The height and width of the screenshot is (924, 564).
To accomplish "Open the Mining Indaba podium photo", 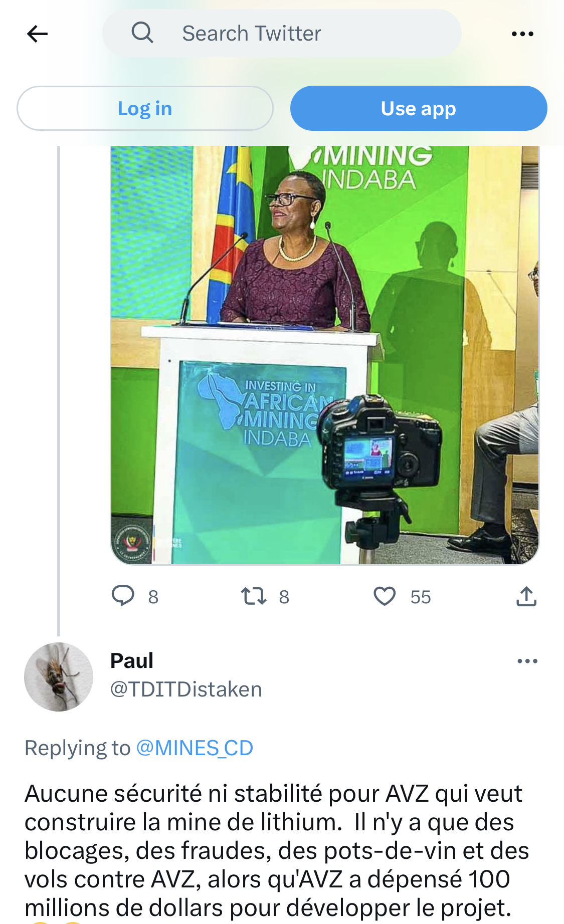I will pyautogui.click(x=324, y=355).
